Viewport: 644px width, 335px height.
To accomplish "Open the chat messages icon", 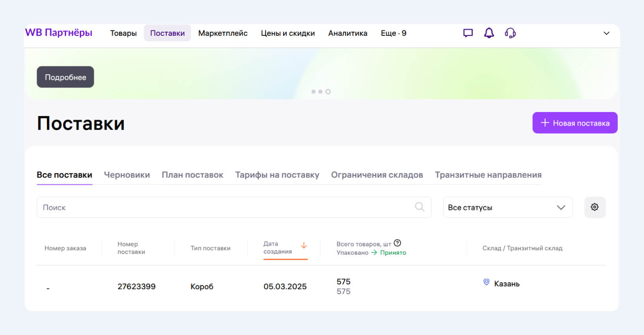I will [468, 33].
